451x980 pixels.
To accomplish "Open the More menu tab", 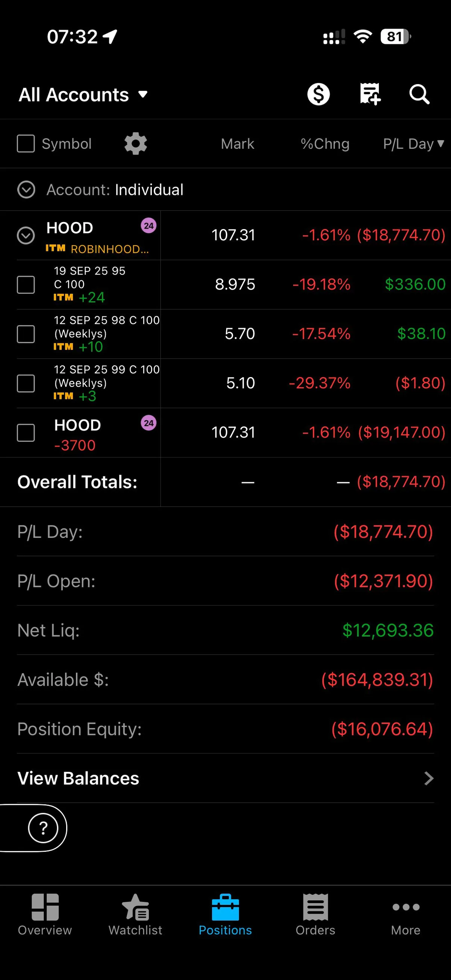I will pyautogui.click(x=406, y=915).
